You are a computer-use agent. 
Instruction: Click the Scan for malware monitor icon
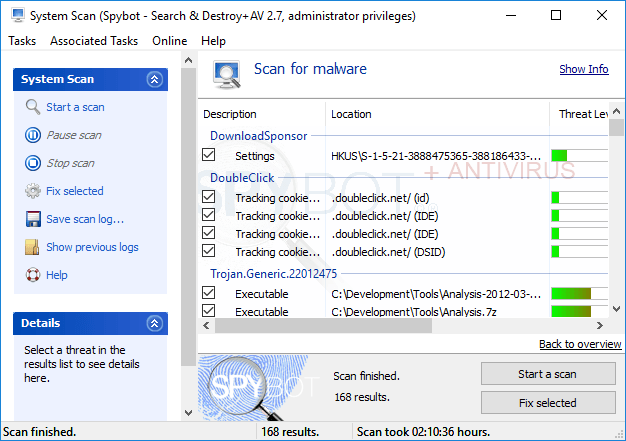pyautogui.click(x=227, y=75)
